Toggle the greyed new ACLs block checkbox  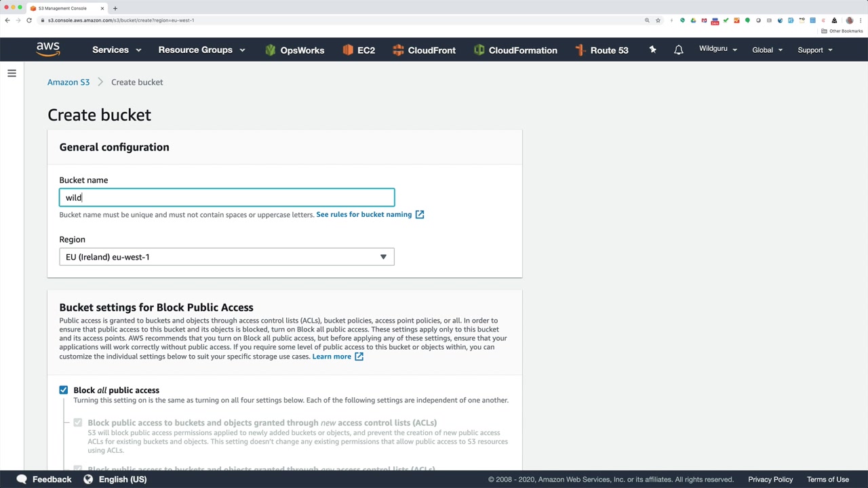tap(78, 423)
